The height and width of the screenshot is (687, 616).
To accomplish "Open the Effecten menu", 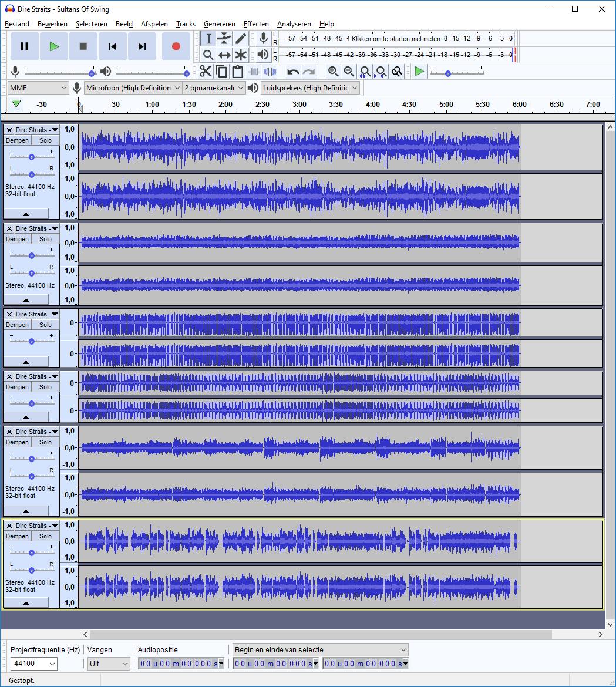I will pos(256,24).
